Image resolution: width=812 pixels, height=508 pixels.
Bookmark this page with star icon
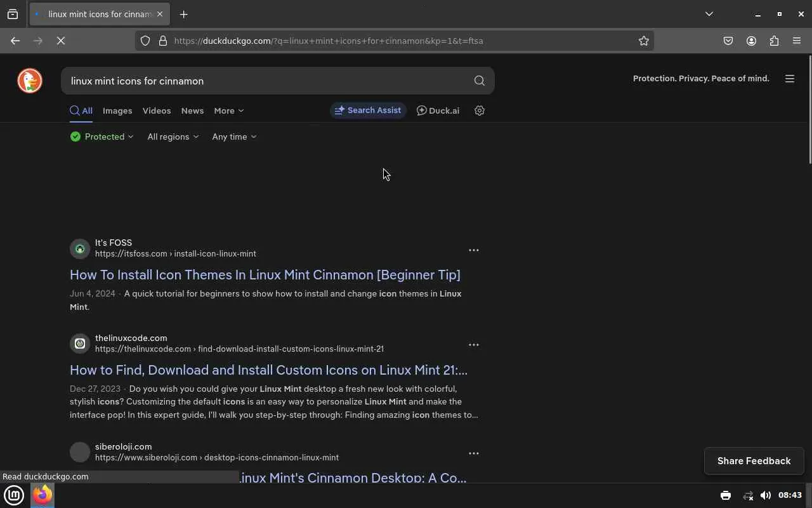644,41
